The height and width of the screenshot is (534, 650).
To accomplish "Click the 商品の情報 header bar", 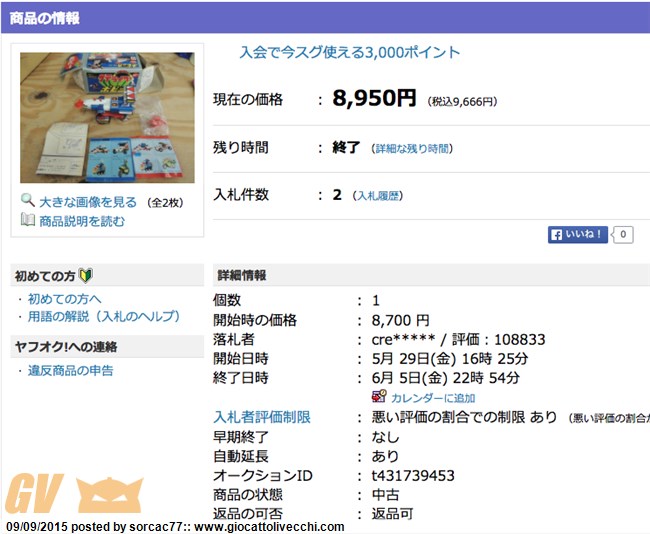I will [x=325, y=18].
